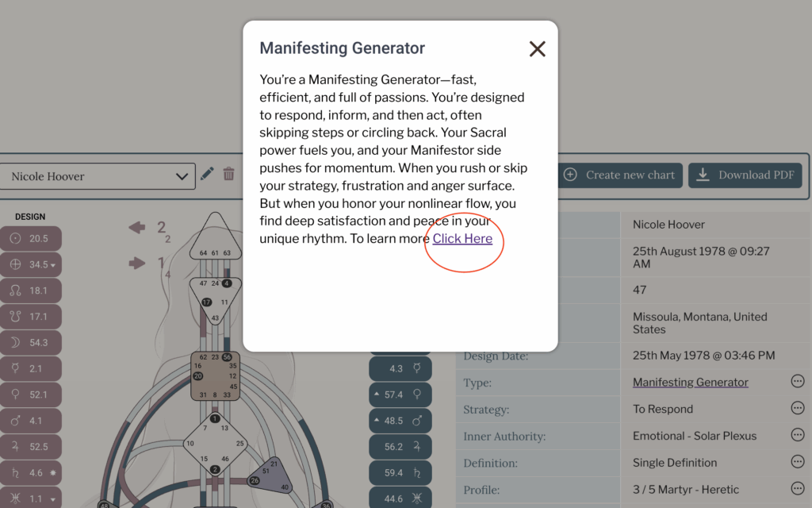The image size is (812, 508).
Task: Click the more info icon beside Type
Action: 797,382
